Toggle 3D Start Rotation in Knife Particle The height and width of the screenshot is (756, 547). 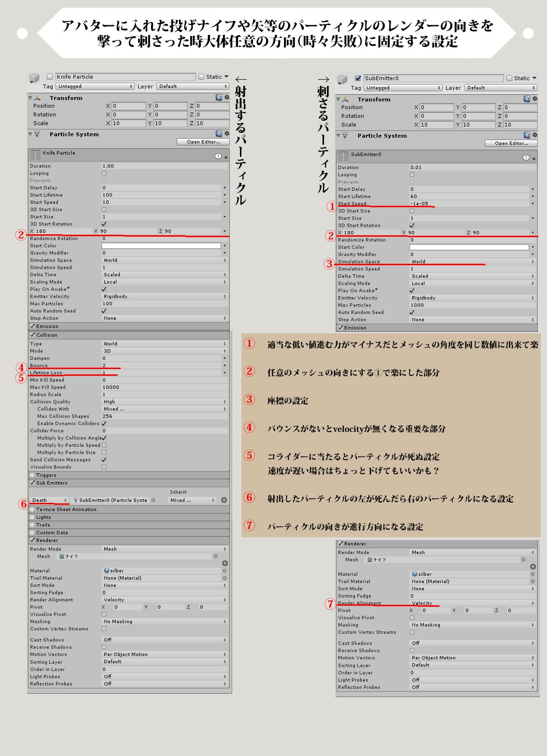click(104, 224)
